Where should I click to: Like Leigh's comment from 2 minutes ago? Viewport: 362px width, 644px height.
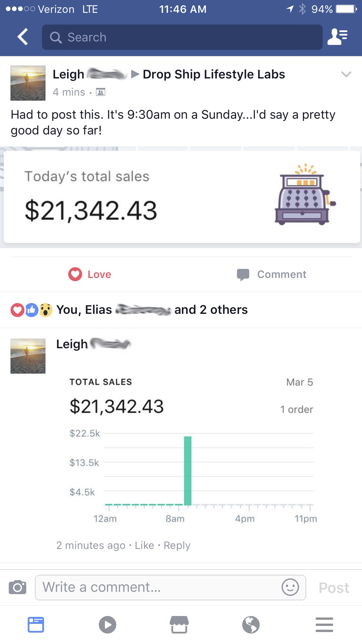tap(144, 545)
